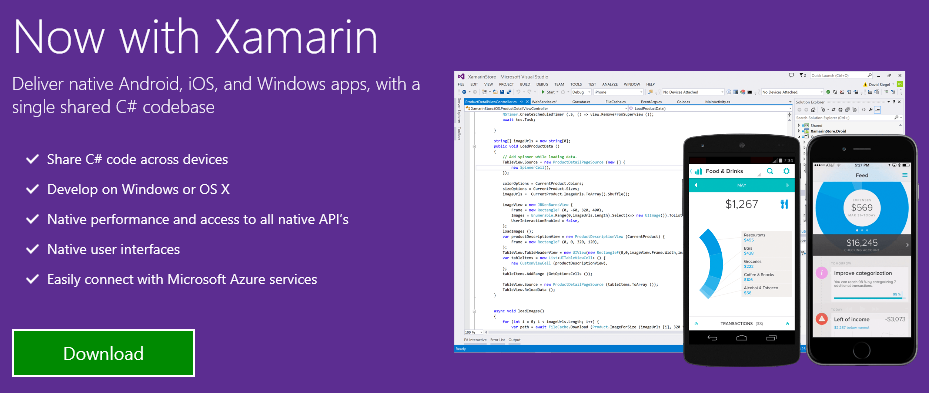
Task: Click the green Start debugging arrow
Action: 543,92
